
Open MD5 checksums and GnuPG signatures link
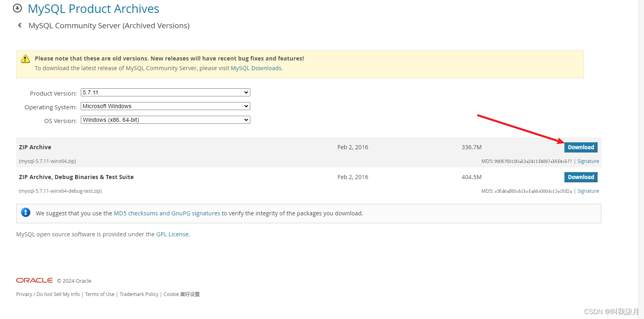(x=167, y=213)
